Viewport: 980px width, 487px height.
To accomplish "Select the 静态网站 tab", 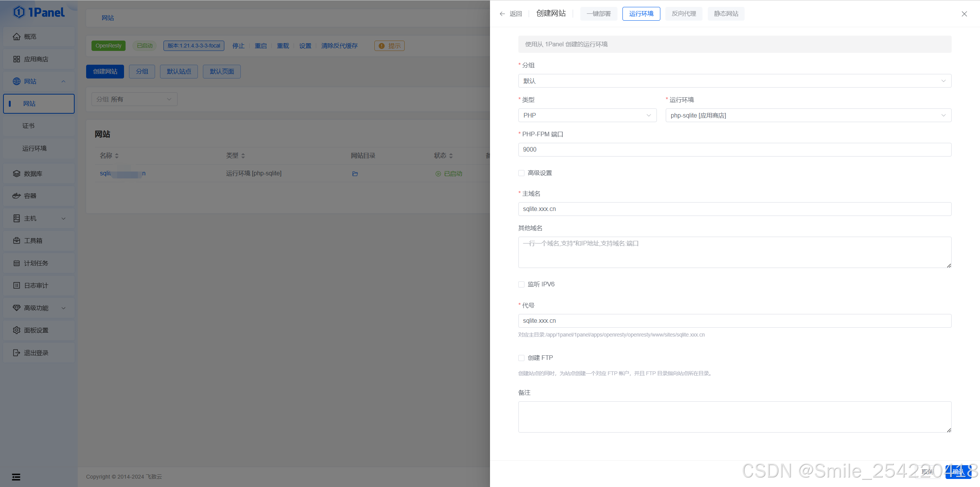I will coord(726,14).
